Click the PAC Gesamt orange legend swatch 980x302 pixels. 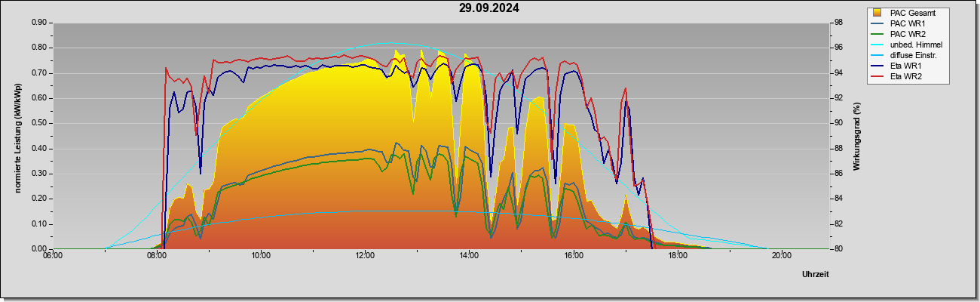pyautogui.click(x=877, y=13)
